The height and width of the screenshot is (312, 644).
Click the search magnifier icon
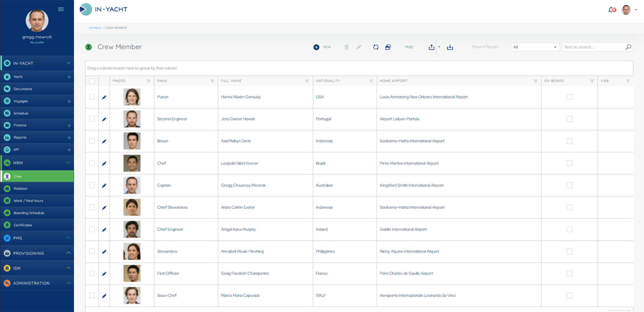(x=628, y=47)
